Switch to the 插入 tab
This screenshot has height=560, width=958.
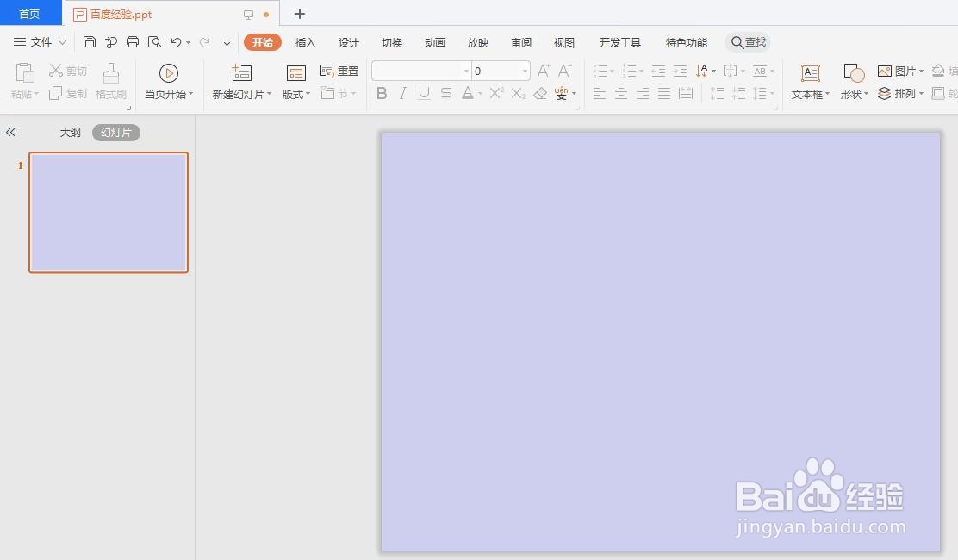click(305, 42)
